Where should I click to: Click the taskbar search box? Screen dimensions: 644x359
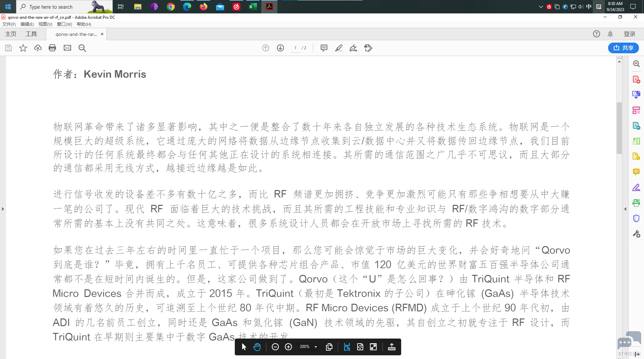(x=64, y=7)
